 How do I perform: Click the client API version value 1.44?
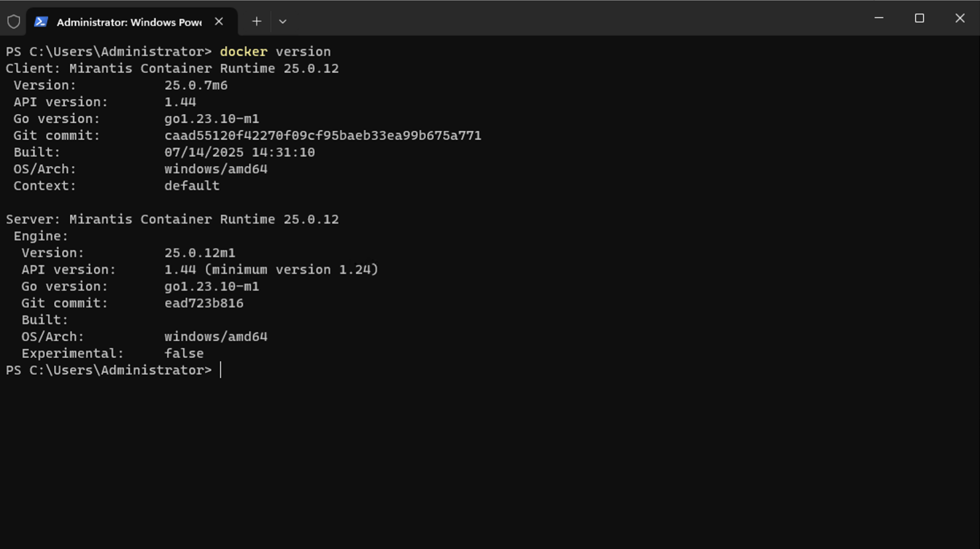180,102
